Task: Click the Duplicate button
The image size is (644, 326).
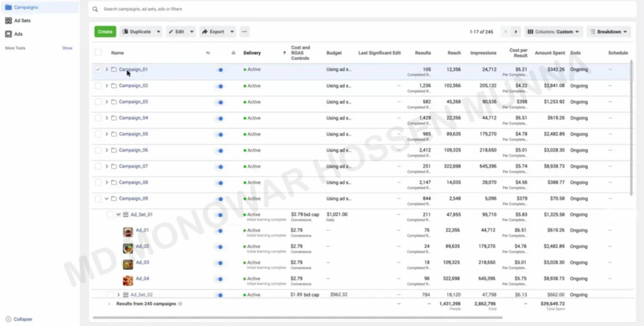Action: click(x=137, y=31)
